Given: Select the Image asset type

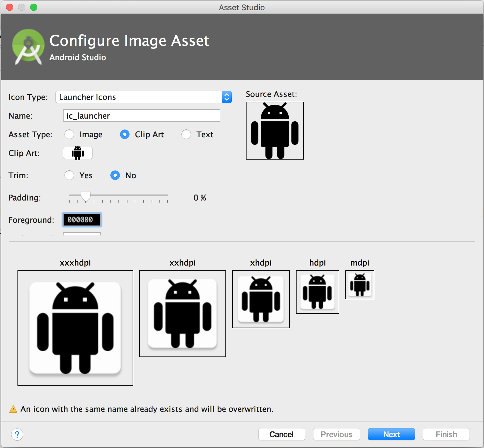Looking at the screenshot, I should click(69, 135).
